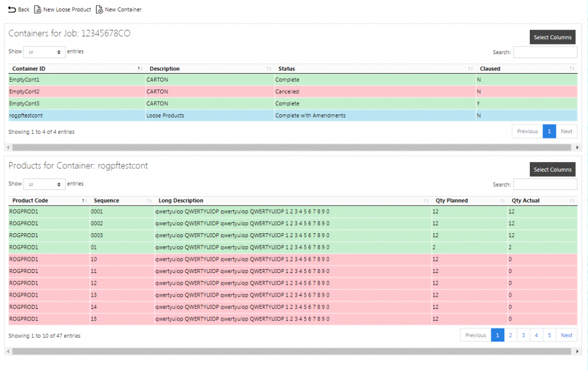Open page 4 of Products table
This screenshot has width=588, height=371.
536,335
